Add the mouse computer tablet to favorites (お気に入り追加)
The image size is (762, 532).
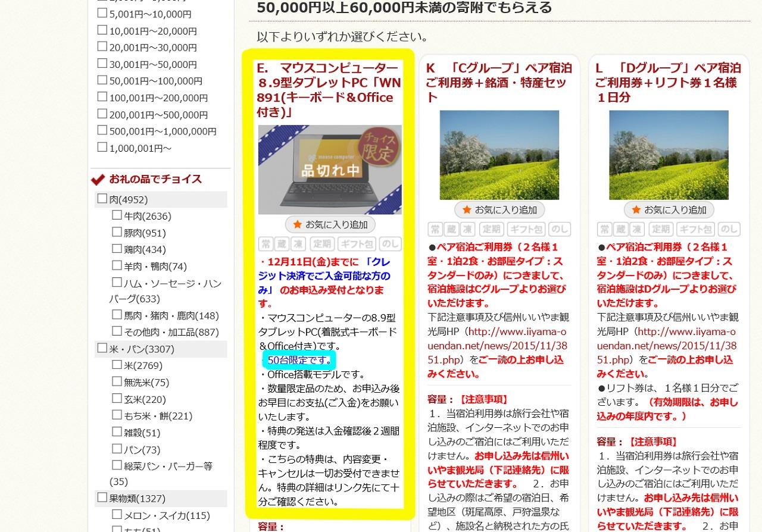point(330,224)
